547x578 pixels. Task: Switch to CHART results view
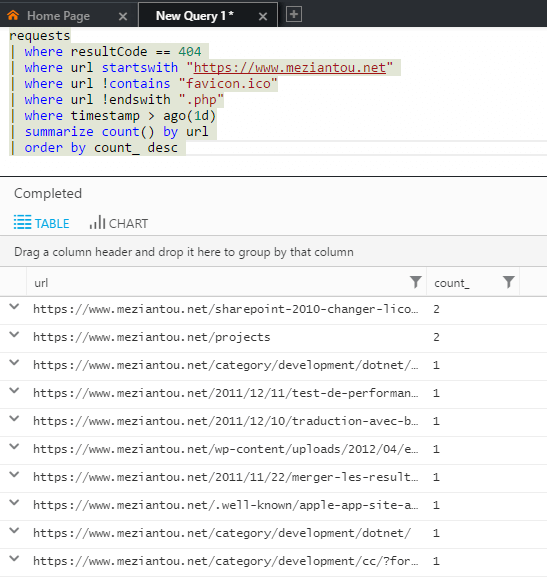(119, 223)
